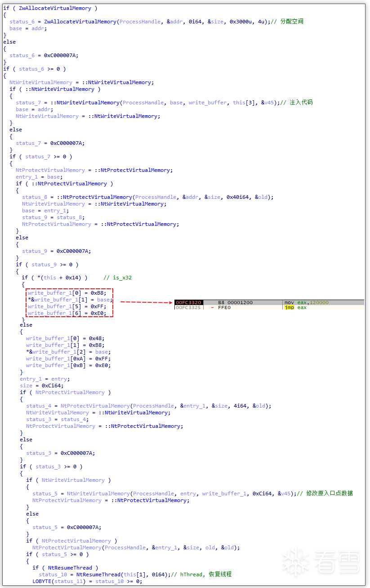Click 'entry_1 = entry;' assignment
370x588 pixels.
point(45,379)
